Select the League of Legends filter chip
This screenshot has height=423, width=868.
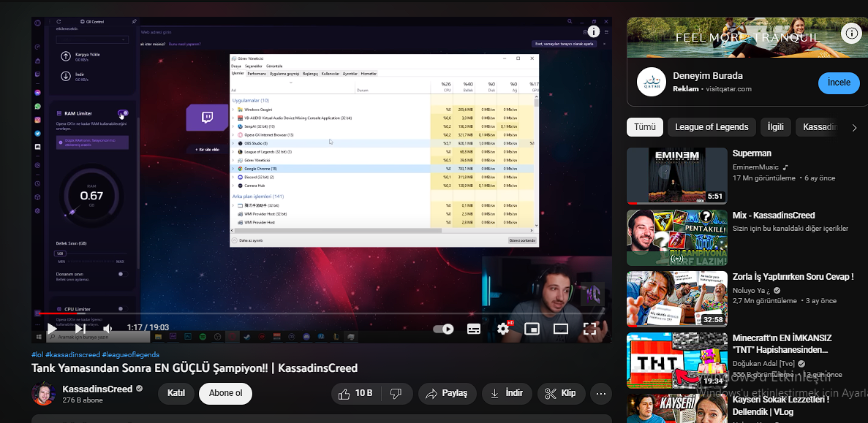[712, 126]
